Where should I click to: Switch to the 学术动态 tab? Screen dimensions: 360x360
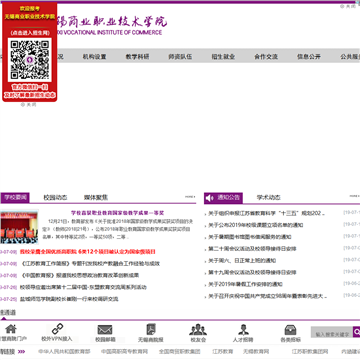coord(268,197)
